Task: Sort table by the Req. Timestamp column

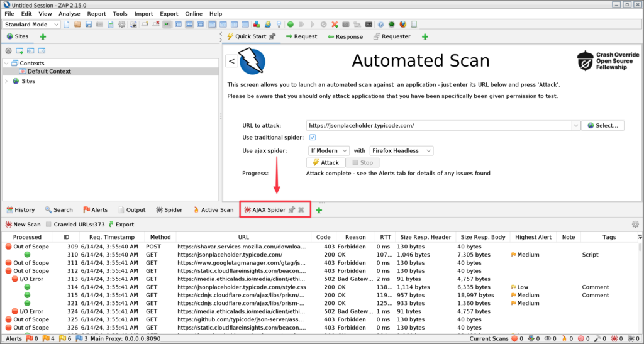Action: (x=112, y=237)
